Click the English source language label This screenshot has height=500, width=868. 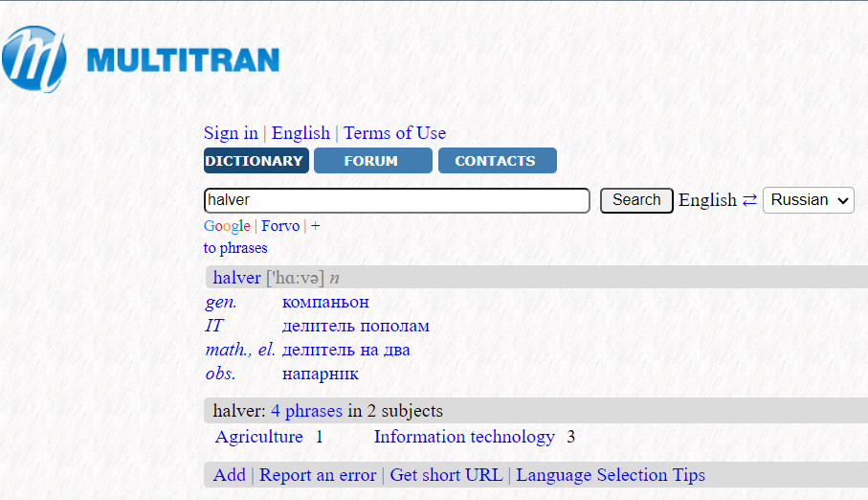(x=707, y=200)
